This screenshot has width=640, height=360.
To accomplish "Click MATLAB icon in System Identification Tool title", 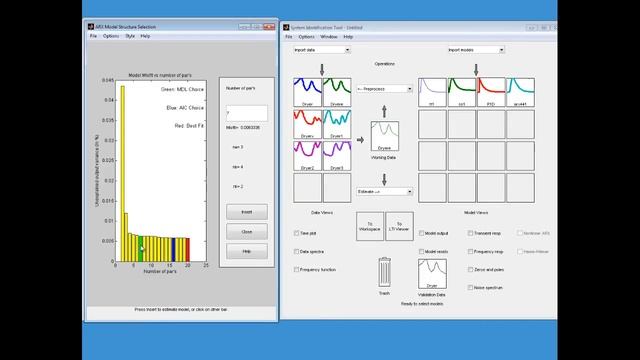I will click(x=286, y=27).
